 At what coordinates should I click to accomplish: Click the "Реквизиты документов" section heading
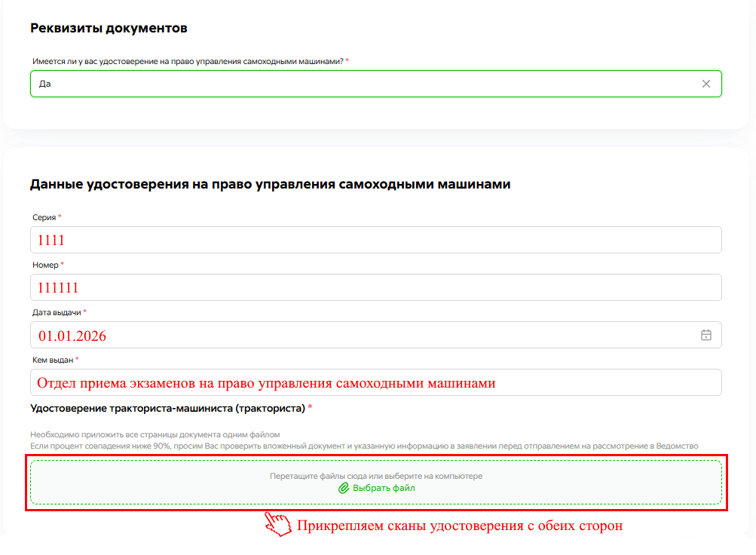click(109, 29)
